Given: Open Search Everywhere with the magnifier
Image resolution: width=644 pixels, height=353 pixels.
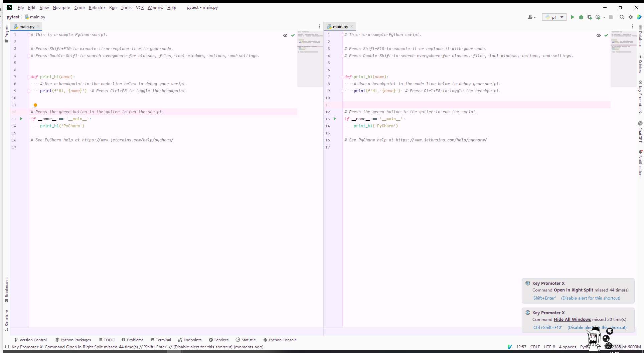Looking at the screenshot, I should coord(622,17).
